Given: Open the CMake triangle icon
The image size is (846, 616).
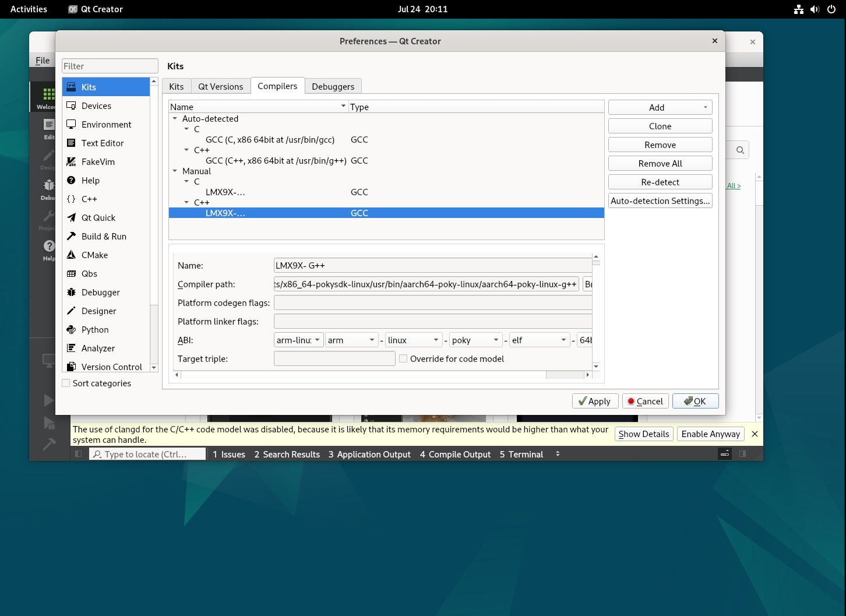Looking at the screenshot, I should (71, 255).
